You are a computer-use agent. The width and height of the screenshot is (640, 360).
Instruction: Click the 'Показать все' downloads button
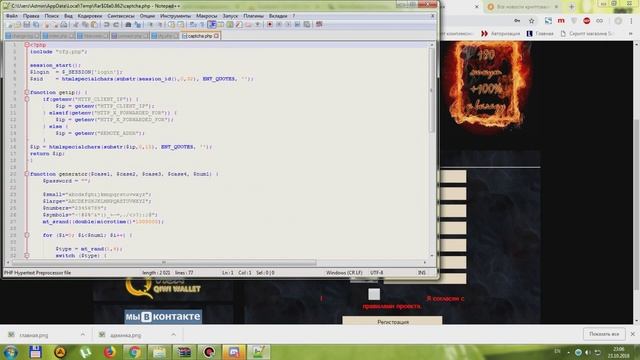pyautogui.click(x=604, y=334)
